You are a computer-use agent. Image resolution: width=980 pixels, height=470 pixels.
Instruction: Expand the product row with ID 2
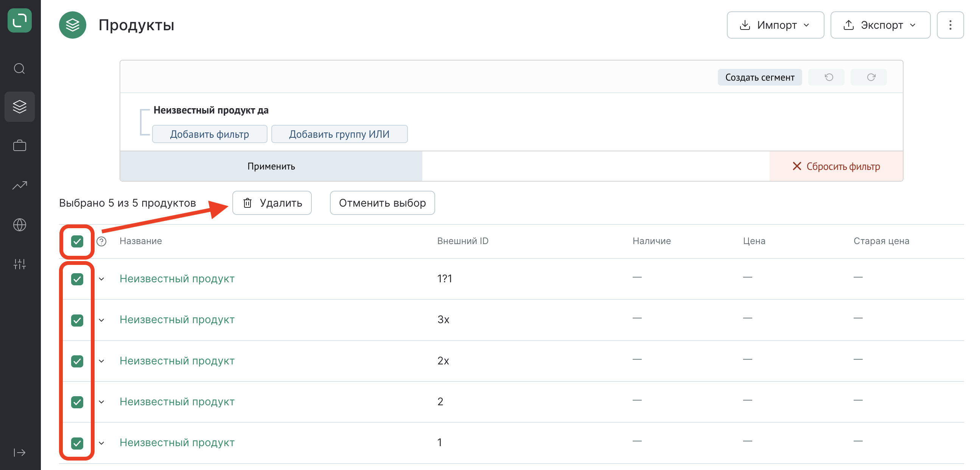tap(101, 402)
